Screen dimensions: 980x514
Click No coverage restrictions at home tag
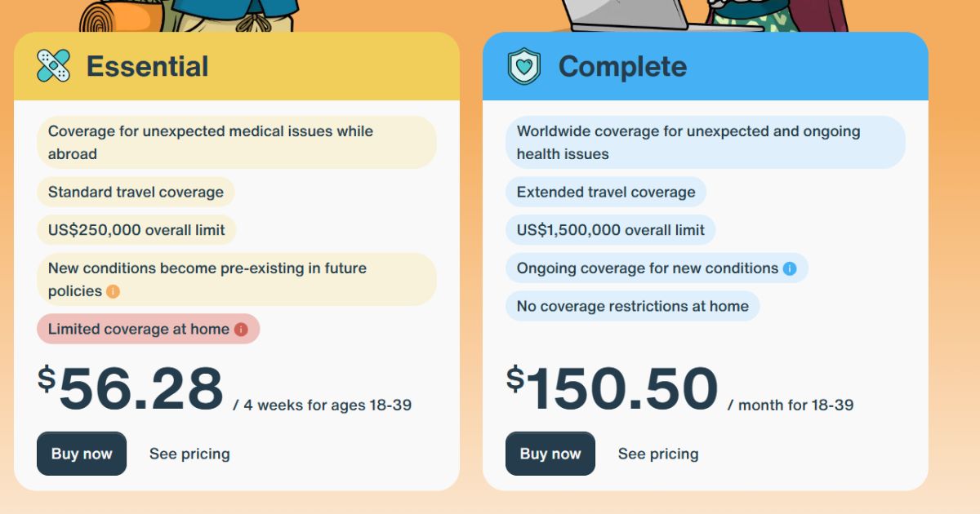[x=632, y=307]
